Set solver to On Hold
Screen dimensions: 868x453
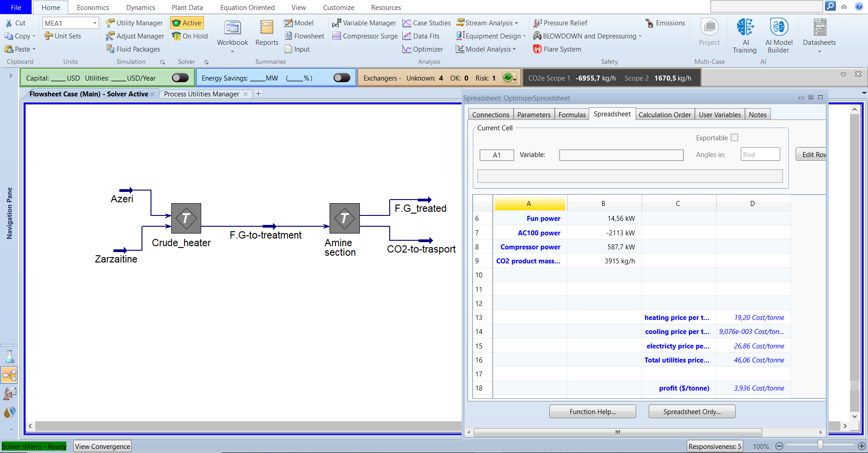pyautogui.click(x=190, y=36)
